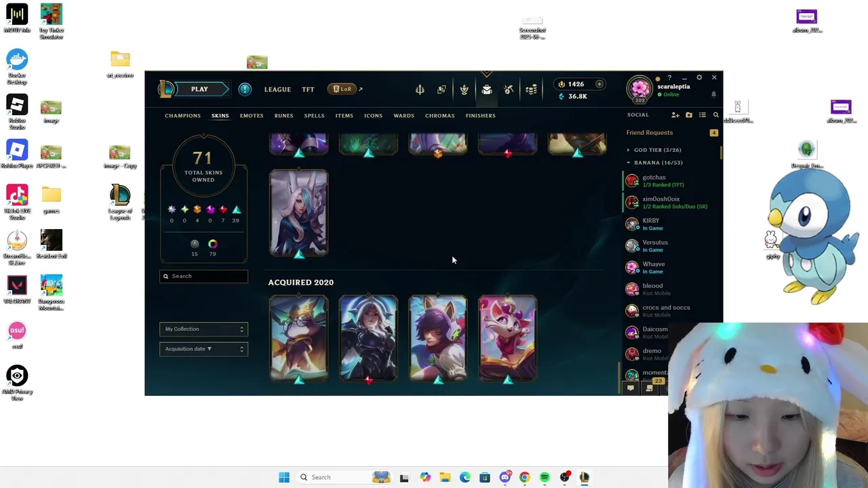Image resolution: width=868 pixels, height=488 pixels.
Task: Click the Add Friend icon
Action: (x=675, y=115)
